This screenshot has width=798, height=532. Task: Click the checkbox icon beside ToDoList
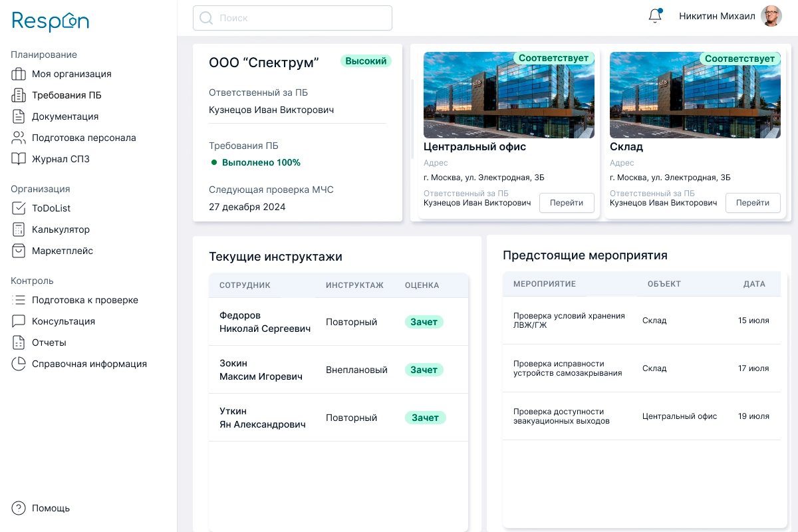pyautogui.click(x=19, y=208)
